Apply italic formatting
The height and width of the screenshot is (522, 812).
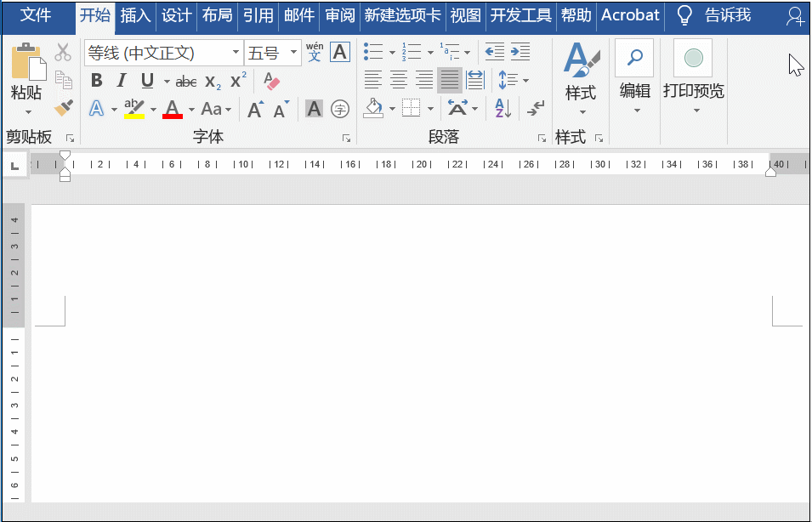click(120, 81)
